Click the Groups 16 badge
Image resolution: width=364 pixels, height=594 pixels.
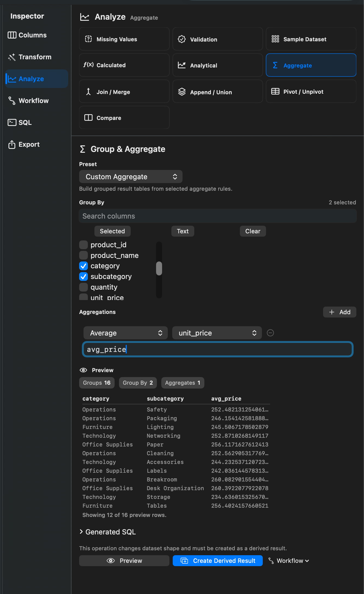[x=97, y=383]
